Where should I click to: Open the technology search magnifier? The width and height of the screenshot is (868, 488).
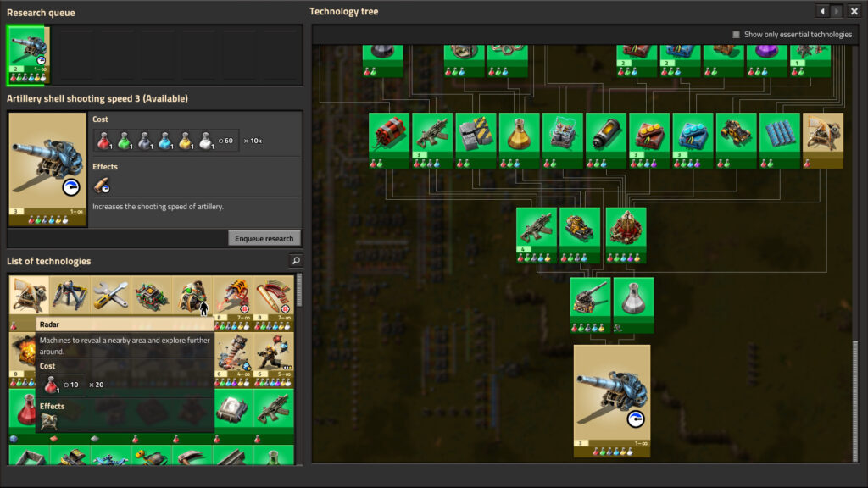(295, 261)
